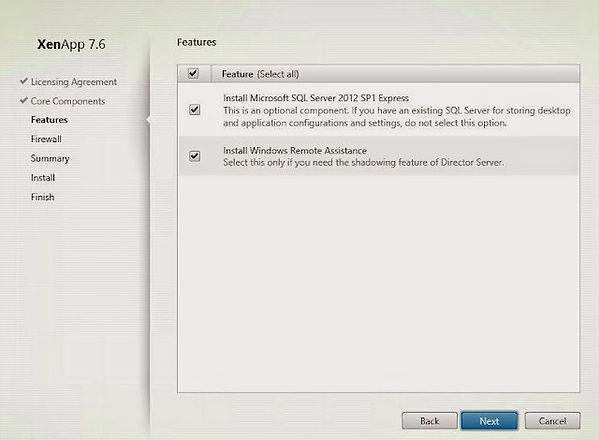Click 'This is an optional component' description text
Viewport: 599px width, 440px height.
click(x=397, y=117)
